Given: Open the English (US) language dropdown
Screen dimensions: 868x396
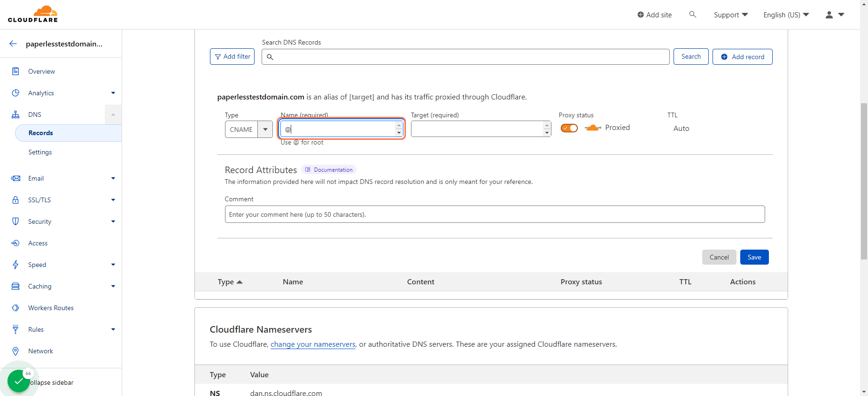Looking at the screenshot, I should point(786,15).
